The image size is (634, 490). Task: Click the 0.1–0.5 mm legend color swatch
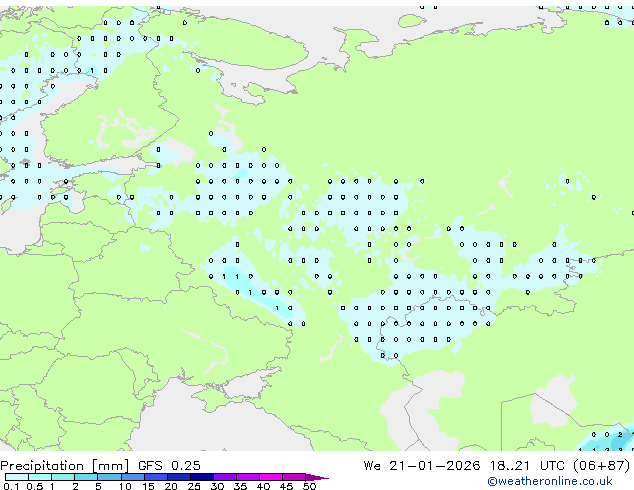[x=17, y=477]
